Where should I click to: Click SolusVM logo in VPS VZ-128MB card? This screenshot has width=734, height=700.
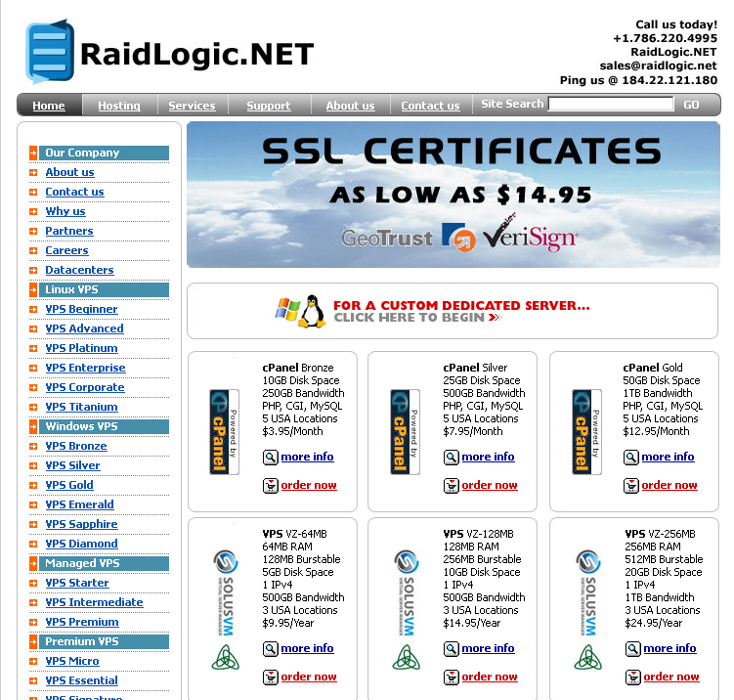coord(407,592)
